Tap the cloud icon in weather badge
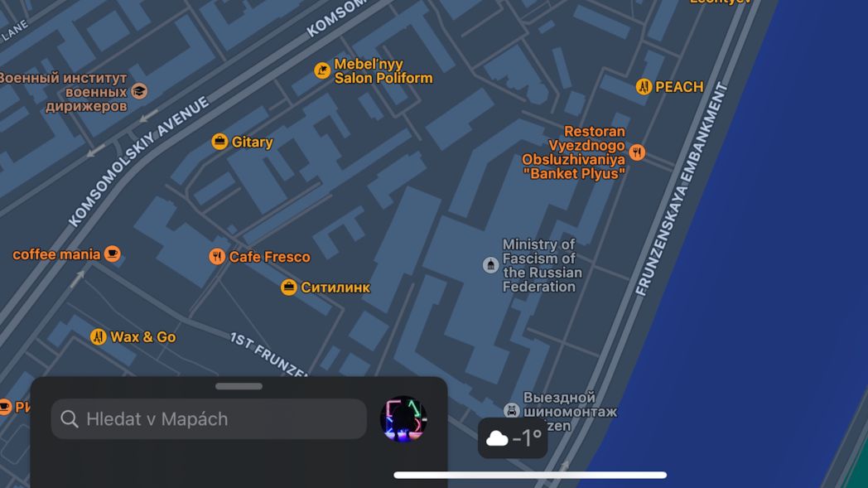 tap(497, 438)
